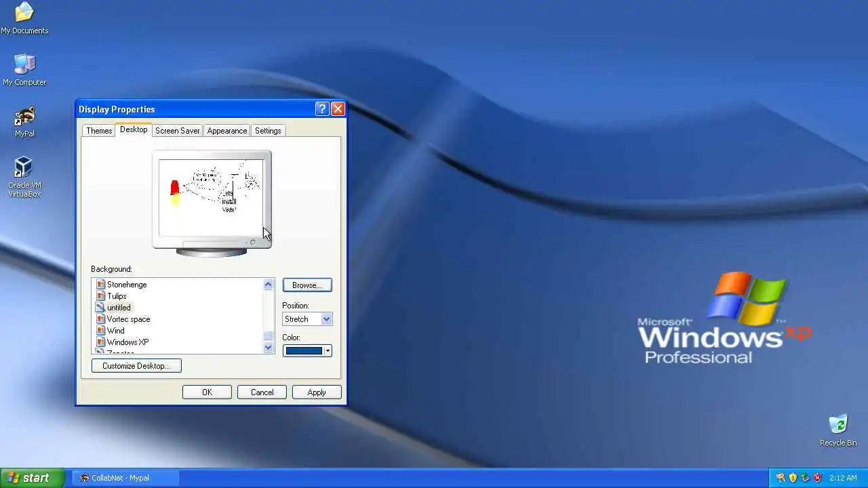Viewport: 868px width, 488px height.
Task: Click OK in Display Properties
Action: [x=207, y=392]
